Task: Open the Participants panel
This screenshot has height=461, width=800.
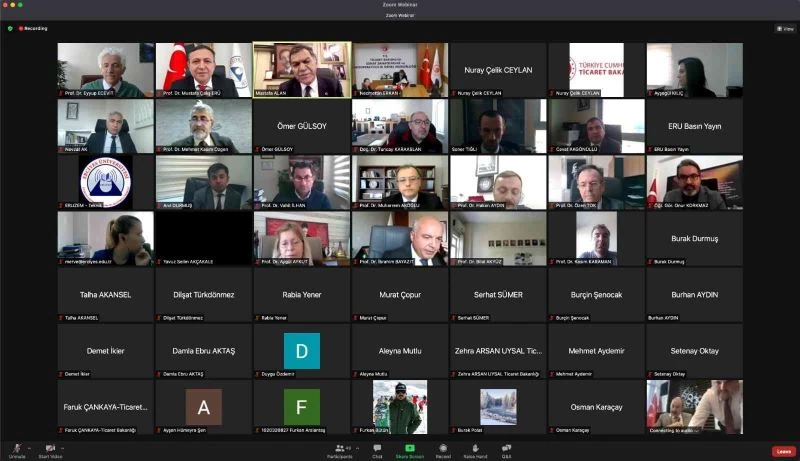Action: pos(343,448)
